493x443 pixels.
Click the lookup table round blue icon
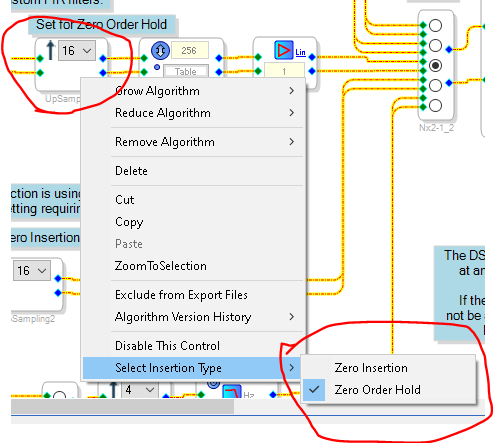pos(160,50)
